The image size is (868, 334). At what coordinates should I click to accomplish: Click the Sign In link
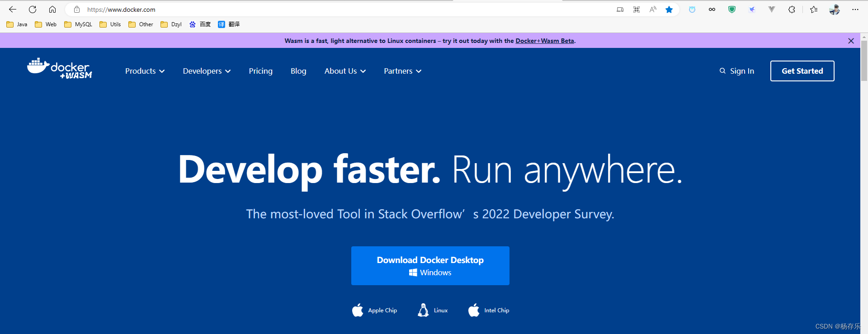[742, 71]
